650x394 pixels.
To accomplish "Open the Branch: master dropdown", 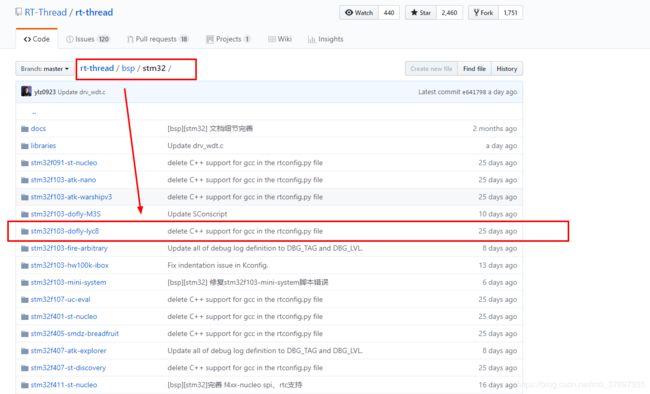I will 44,69.
